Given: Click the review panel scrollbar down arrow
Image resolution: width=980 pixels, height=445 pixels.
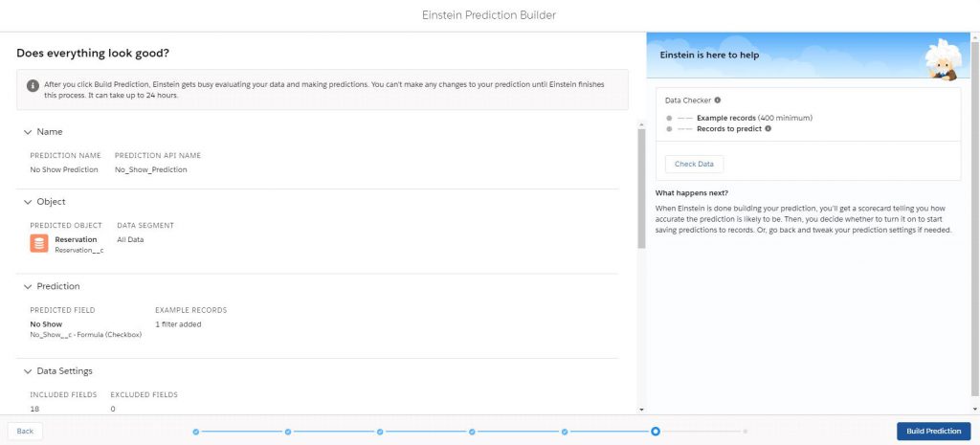Looking at the screenshot, I should [641, 410].
